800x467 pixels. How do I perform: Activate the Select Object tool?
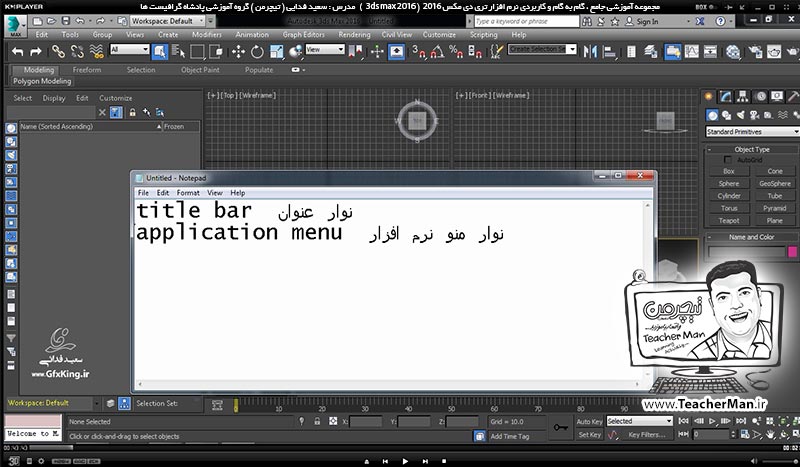pyautogui.click(x=160, y=51)
